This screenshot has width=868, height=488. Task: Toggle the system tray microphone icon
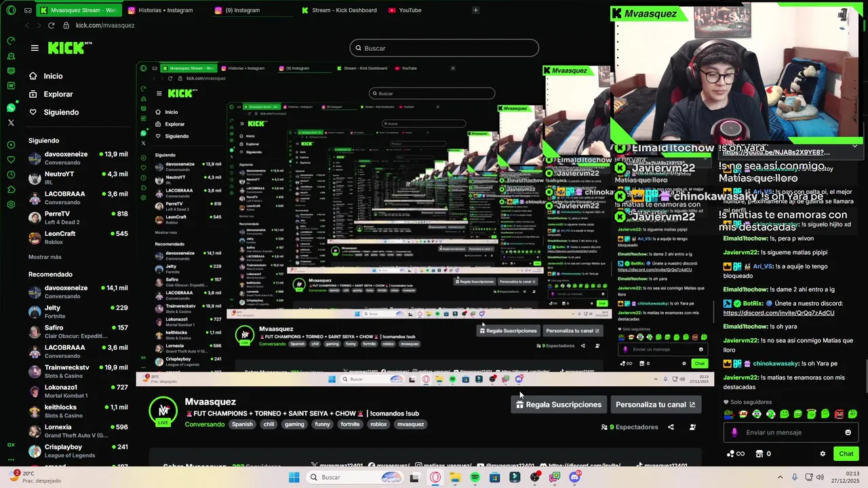(x=795, y=477)
